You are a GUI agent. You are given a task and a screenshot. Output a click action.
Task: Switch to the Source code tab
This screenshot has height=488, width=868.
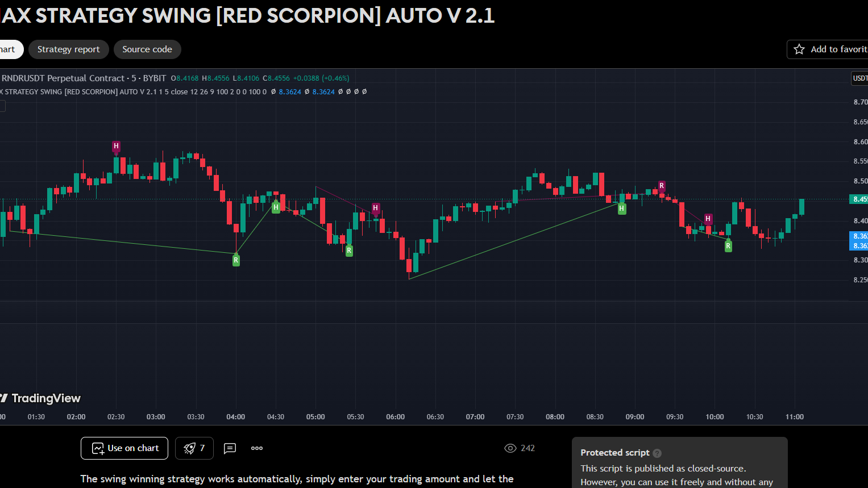tap(147, 49)
